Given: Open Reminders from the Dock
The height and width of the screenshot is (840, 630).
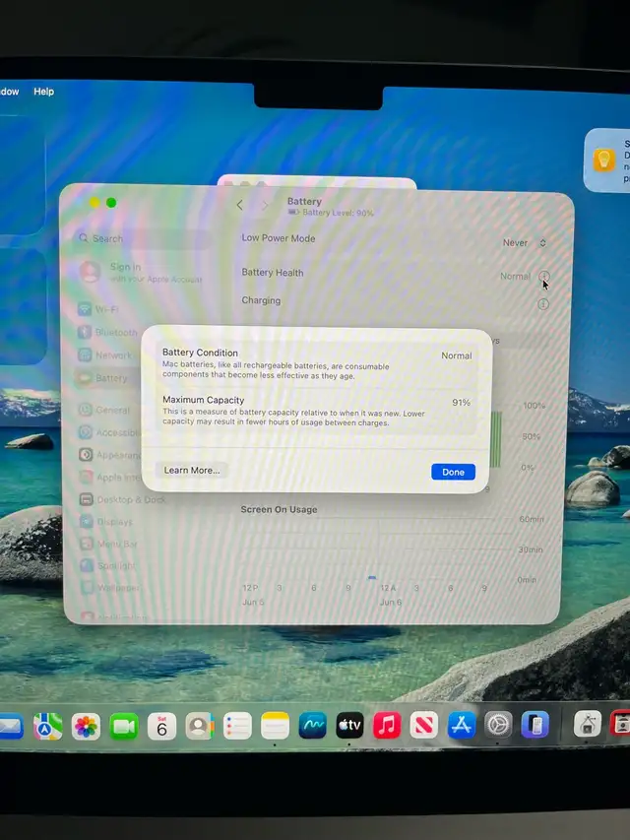Looking at the screenshot, I should coord(237,727).
